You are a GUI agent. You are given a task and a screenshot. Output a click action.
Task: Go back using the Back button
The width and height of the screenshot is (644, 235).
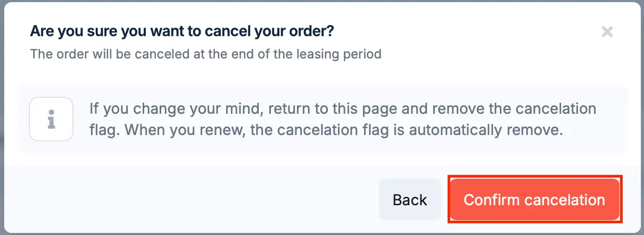click(410, 199)
